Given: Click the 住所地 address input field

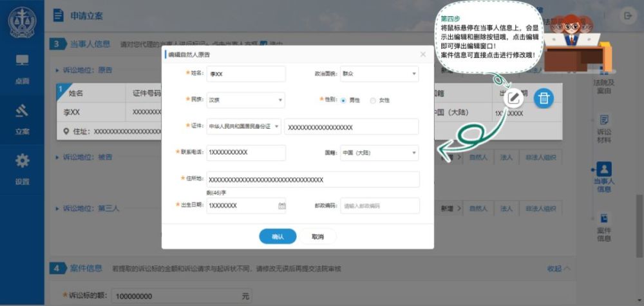Looking at the screenshot, I should 313,180.
